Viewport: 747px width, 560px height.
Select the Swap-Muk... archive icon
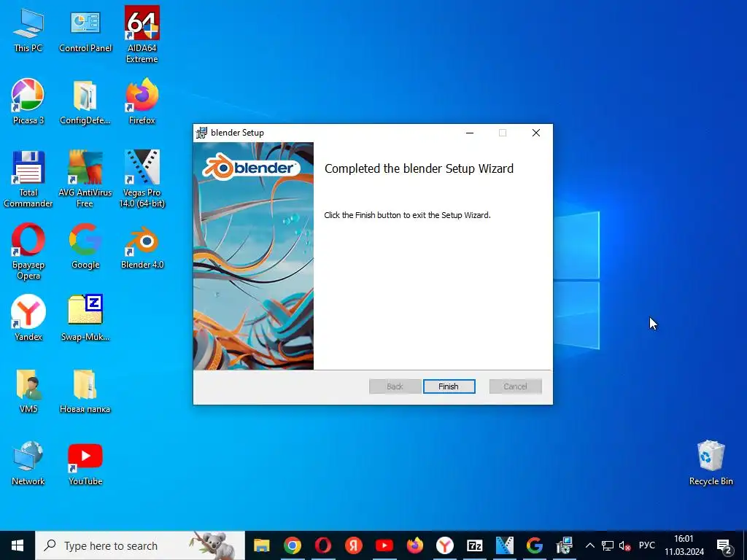tap(85, 318)
